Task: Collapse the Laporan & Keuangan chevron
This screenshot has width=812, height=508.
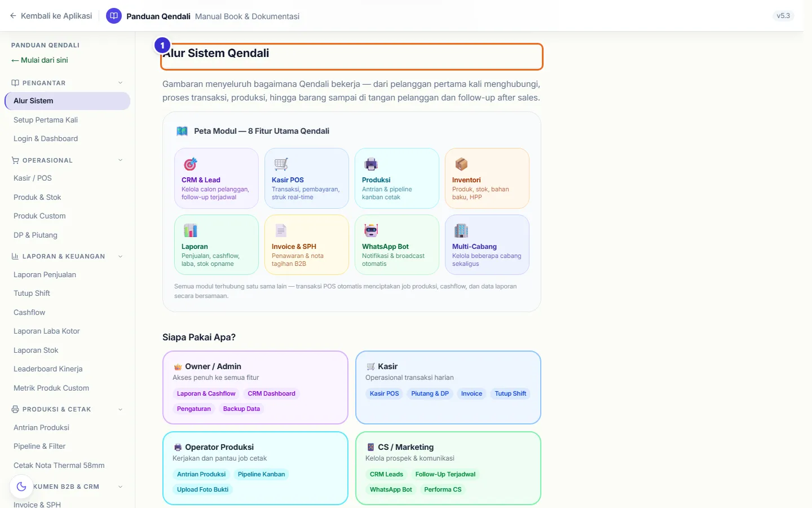Action: tap(120, 256)
